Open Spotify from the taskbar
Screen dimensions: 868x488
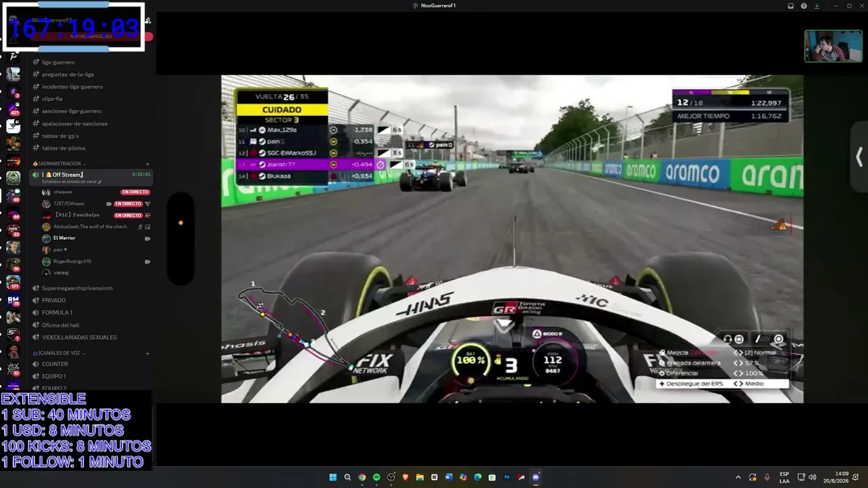click(376, 477)
